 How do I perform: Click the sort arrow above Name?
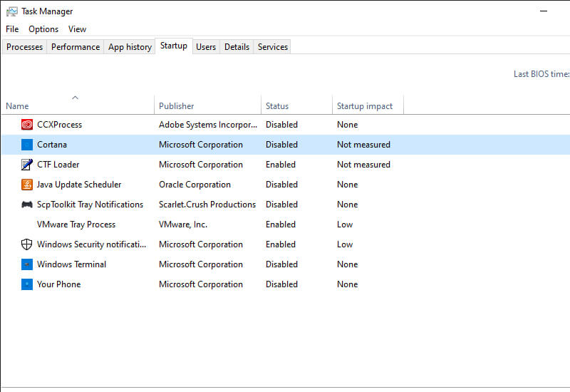[x=76, y=98]
